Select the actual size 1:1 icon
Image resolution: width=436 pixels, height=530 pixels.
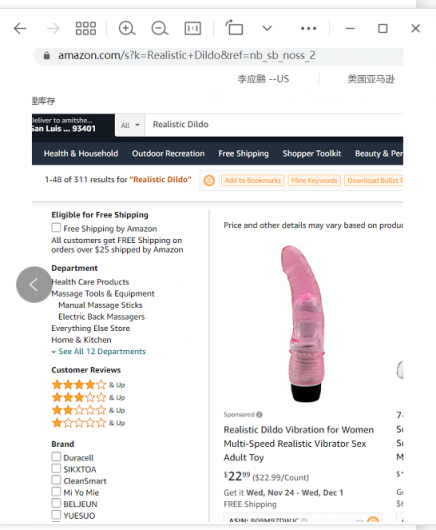point(193,28)
